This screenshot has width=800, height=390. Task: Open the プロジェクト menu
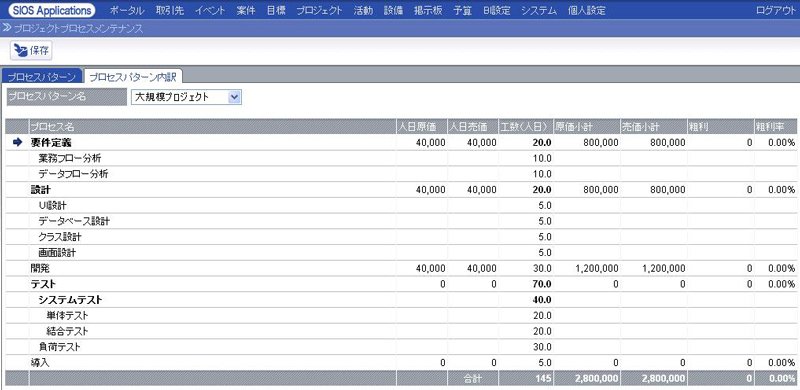click(319, 11)
